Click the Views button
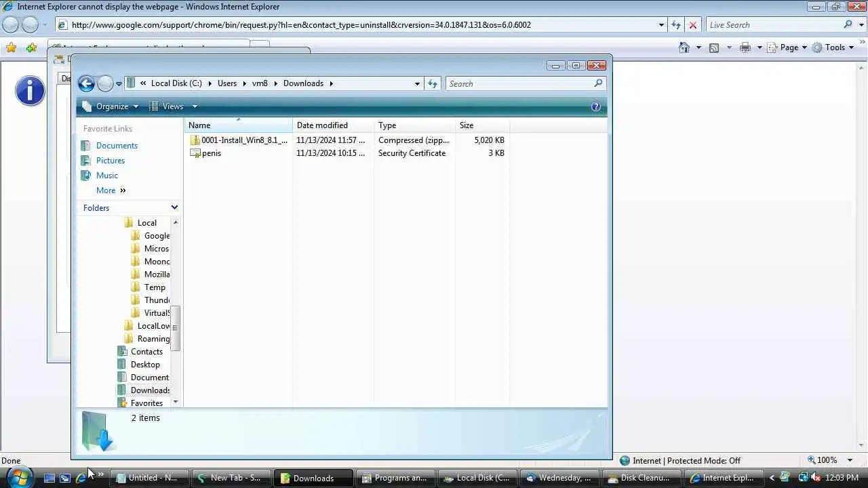Image resolution: width=868 pixels, height=488 pixels. tap(167, 106)
